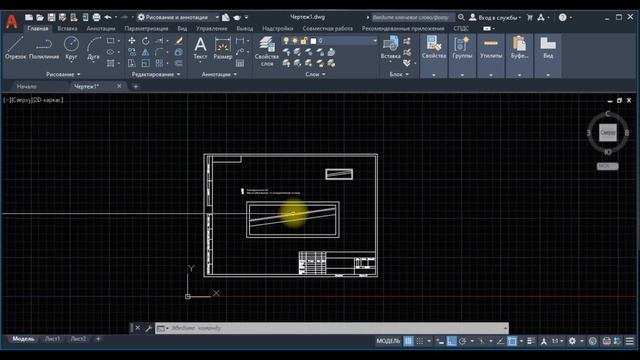This screenshot has width=640, height=360.
Task: Select the Rectangle draw tool
Action: 111,41
